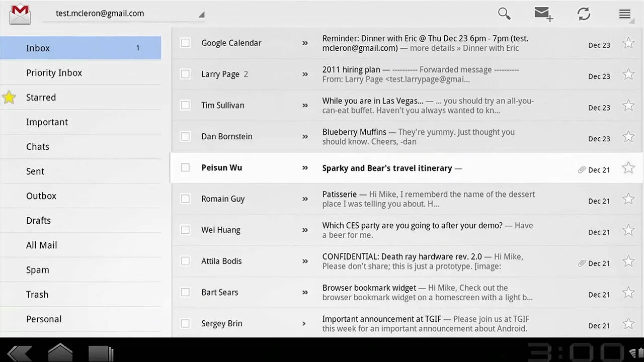The width and height of the screenshot is (644, 362).
Task: Open 'While you are in Las Vegas...' email
Action: tap(408, 106)
